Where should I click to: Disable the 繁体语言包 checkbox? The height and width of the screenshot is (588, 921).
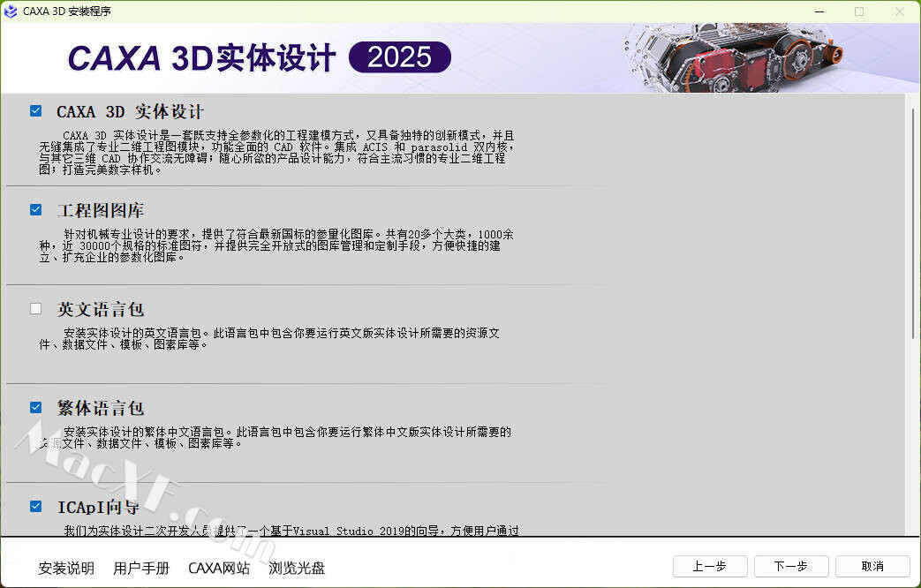click(x=36, y=408)
